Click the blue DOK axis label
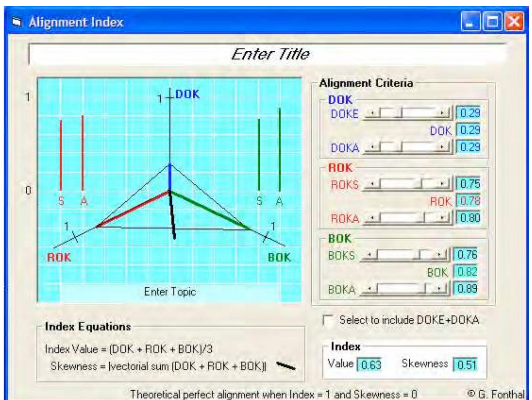The image size is (532, 400). (x=187, y=94)
